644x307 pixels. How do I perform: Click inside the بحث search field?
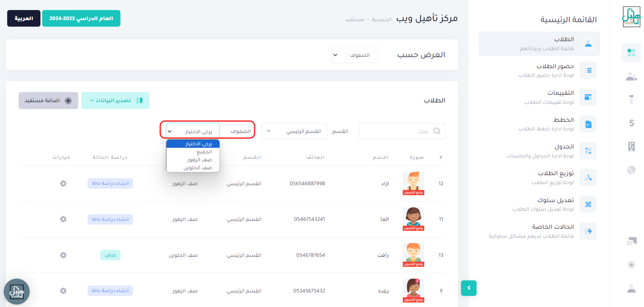tap(402, 131)
